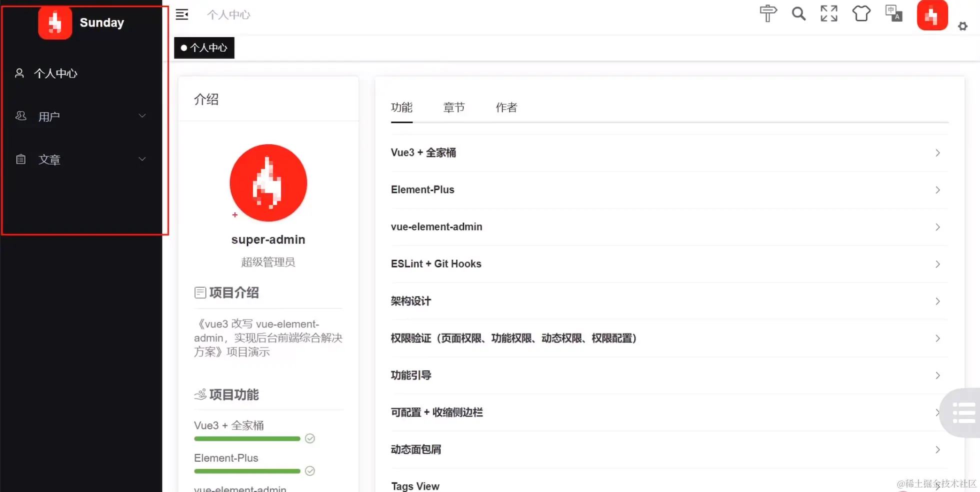
Task: Click the 介绍 card header
Action: point(268,99)
